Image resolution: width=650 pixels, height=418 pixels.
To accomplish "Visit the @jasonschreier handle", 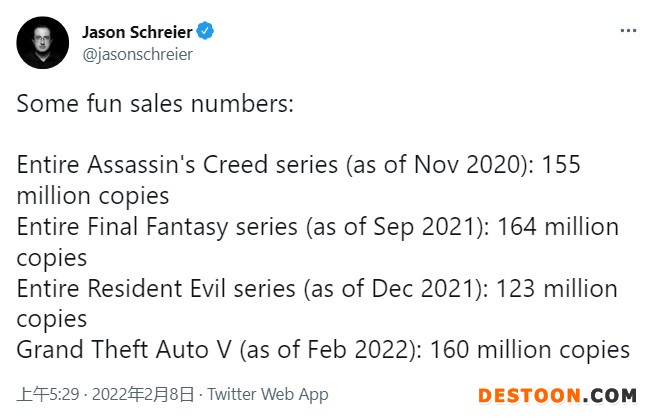I will click(136, 54).
